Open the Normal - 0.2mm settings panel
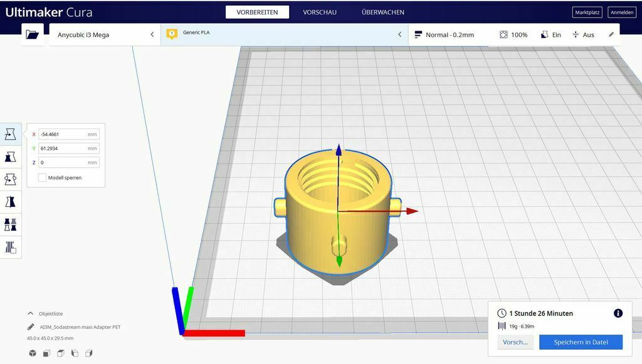The image size is (642, 364). point(514,34)
